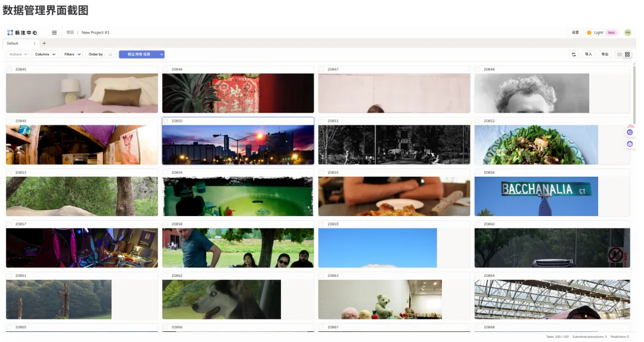Click the 标注中心 logo
The image size is (644, 342).
coord(22,32)
